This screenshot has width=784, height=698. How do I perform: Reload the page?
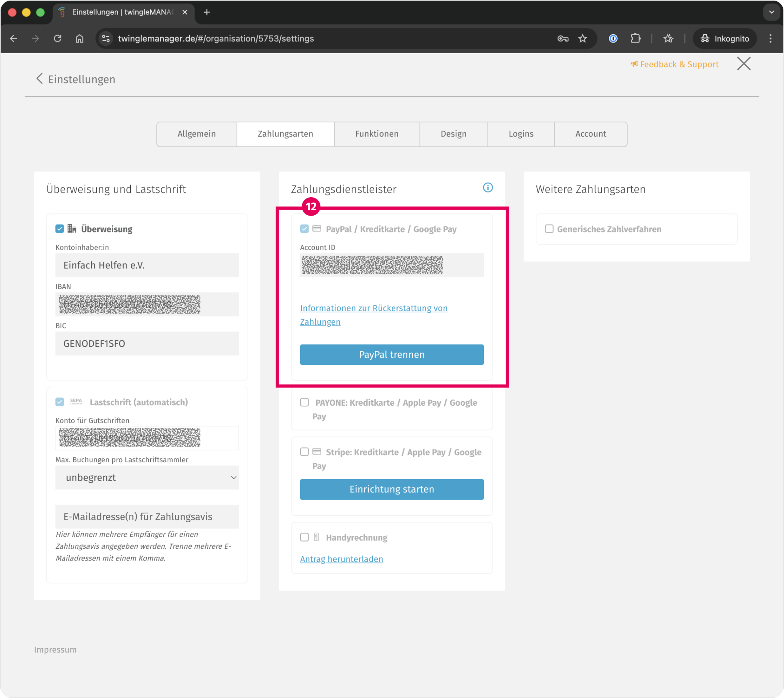click(57, 38)
